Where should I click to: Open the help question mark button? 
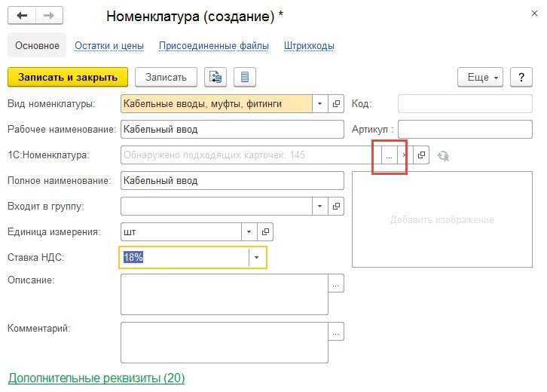(x=521, y=77)
